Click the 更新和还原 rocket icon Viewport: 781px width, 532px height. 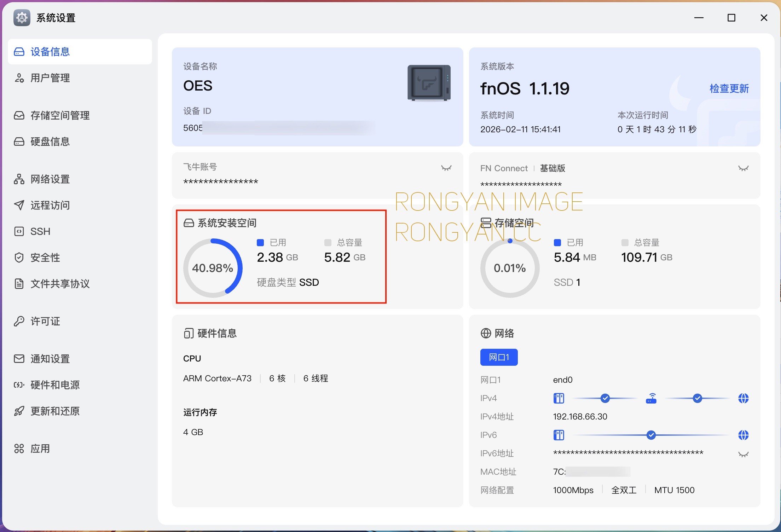point(19,411)
